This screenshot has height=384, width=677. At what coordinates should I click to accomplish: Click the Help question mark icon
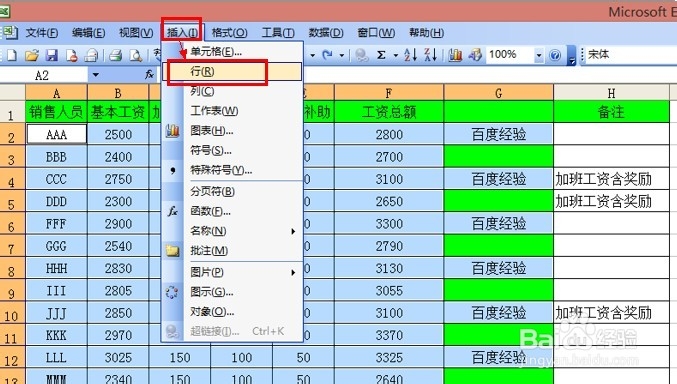[x=555, y=55]
